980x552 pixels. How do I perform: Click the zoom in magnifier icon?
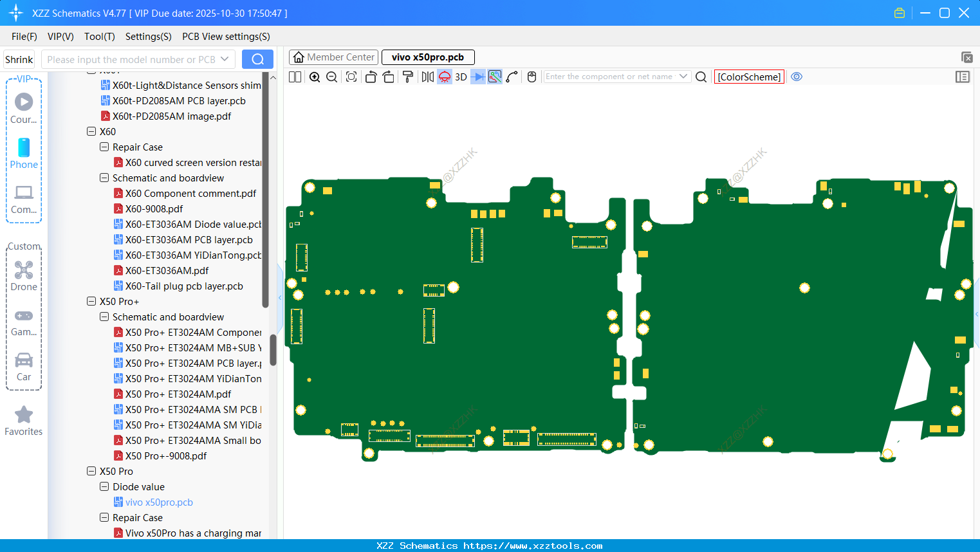point(315,77)
